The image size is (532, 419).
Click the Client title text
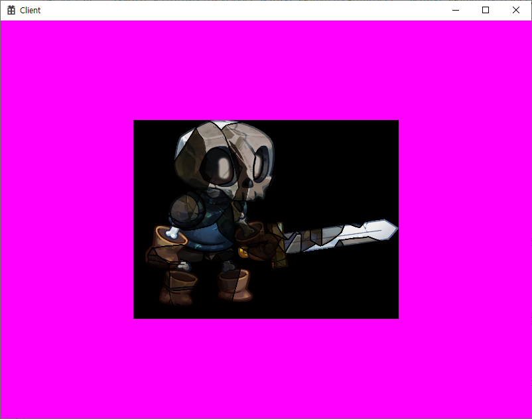click(31, 11)
